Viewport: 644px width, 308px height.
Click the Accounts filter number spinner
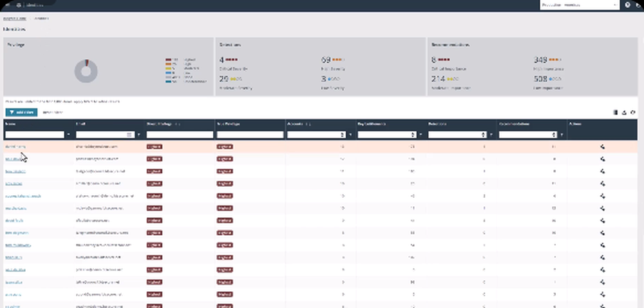343,135
